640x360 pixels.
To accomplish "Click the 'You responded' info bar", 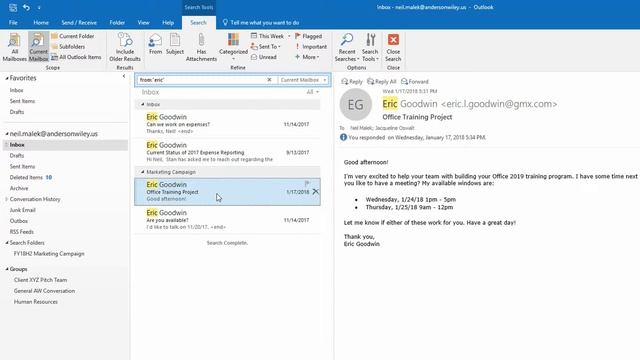I will (x=413, y=138).
